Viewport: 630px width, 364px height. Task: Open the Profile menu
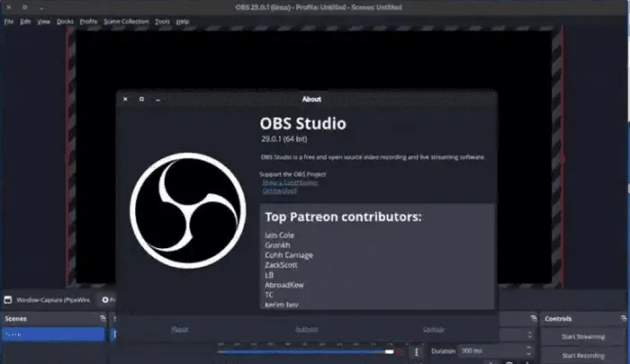coord(88,22)
